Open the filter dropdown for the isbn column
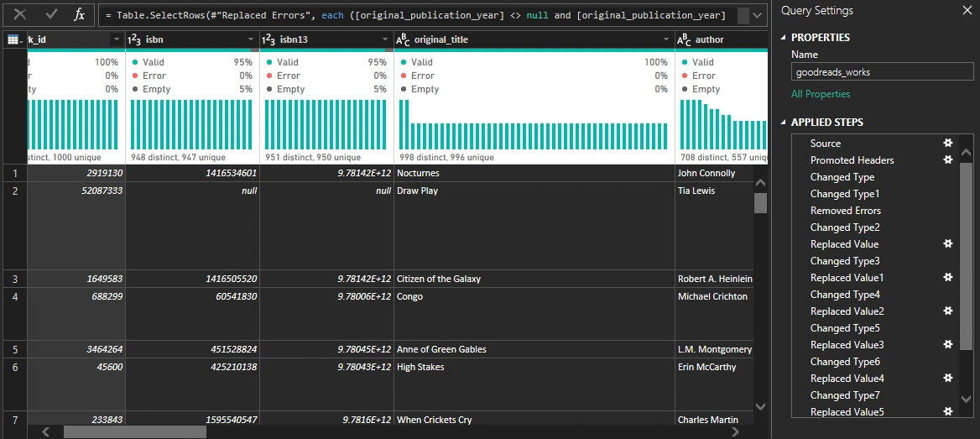The width and height of the screenshot is (980, 439). tap(251, 40)
